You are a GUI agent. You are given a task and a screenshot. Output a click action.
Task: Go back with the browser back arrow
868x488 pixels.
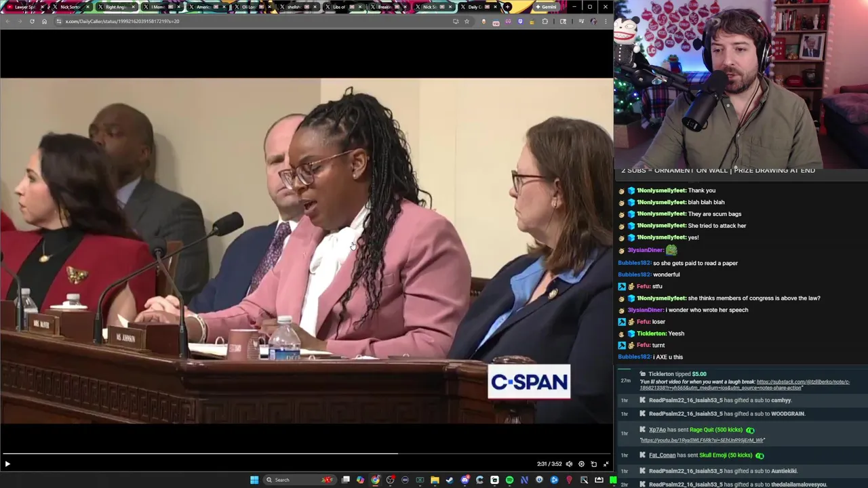click(x=7, y=21)
